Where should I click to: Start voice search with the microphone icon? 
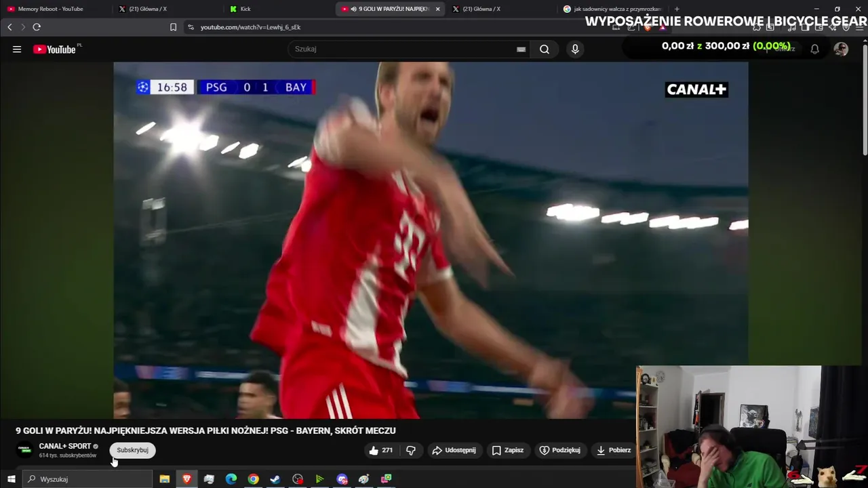[575, 49]
